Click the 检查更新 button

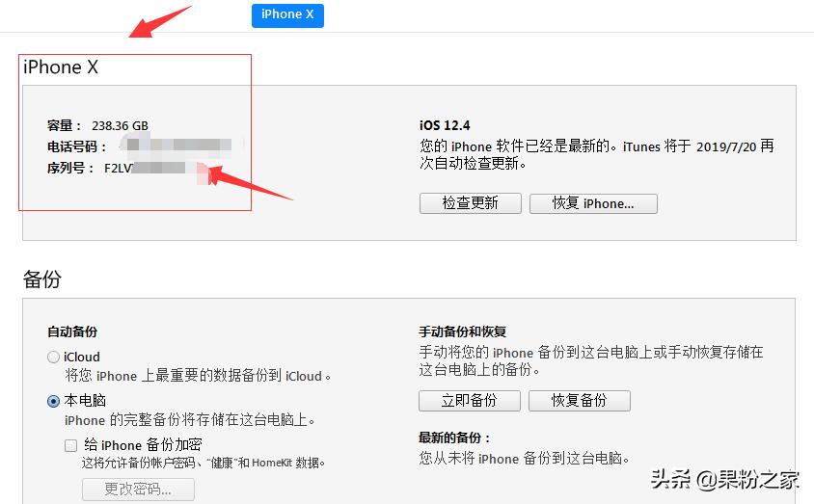(x=471, y=203)
